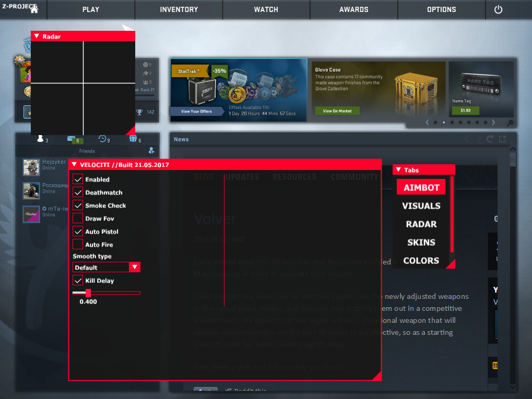Enable the Auto Fire checkbox
532x399 pixels.
pos(78,245)
